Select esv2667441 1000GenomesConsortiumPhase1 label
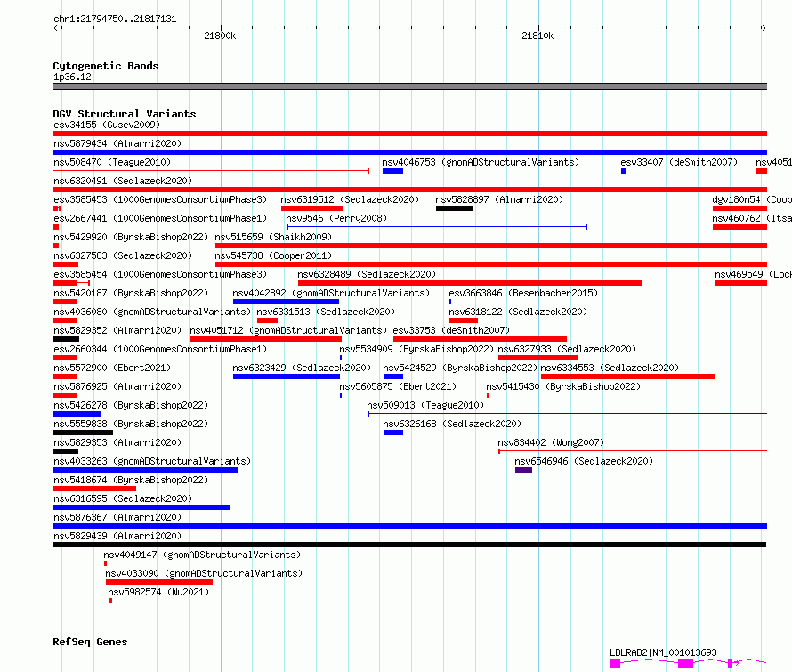Screen dimensions: 792x672 coord(160,218)
